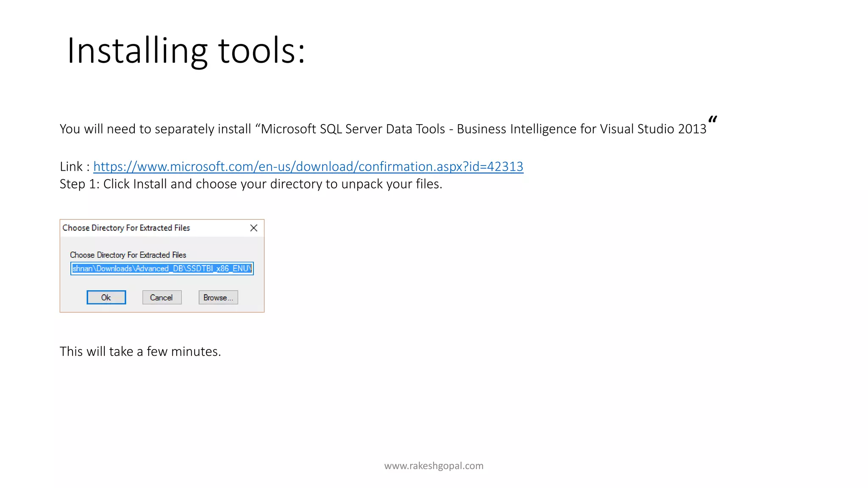Click Browse... to pick a folder
The image size is (868, 488).
(x=218, y=297)
